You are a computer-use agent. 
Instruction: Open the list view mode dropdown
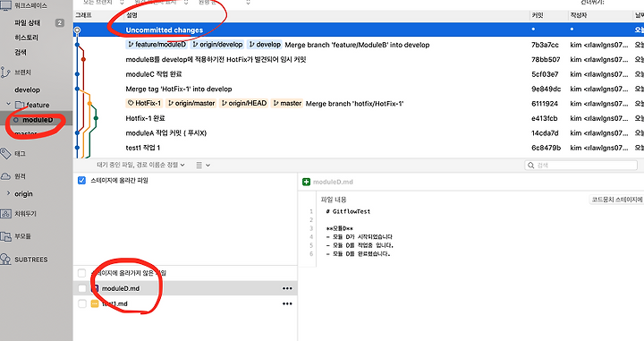point(203,166)
